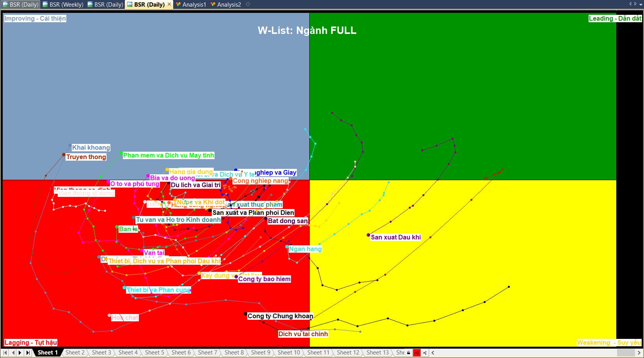Select 'Tu van va Ho tro Kinh doanh' label
644x358 pixels.
point(178,220)
